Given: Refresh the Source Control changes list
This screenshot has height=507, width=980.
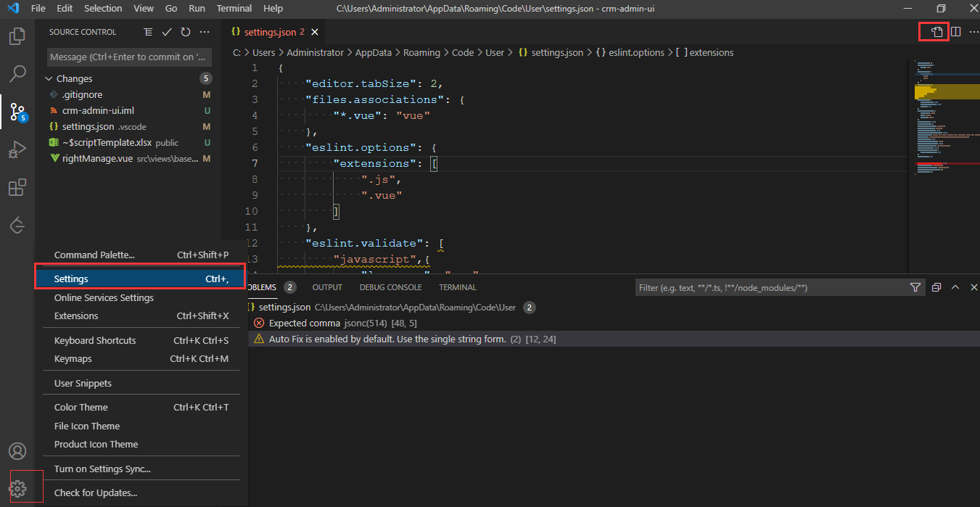Looking at the screenshot, I should pyautogui.click(x=184, y=32).
